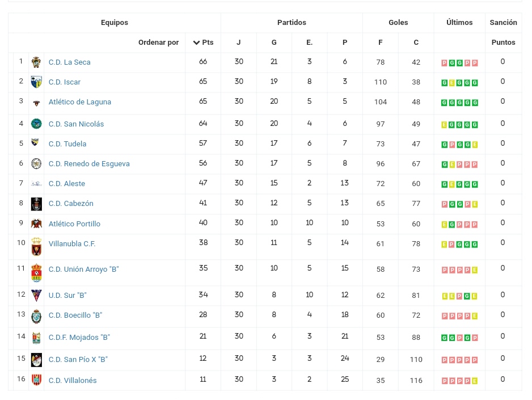Open the C.D. Tudela team page
The width and height of the screenshot is (532, 400).
tap(67, 144)
